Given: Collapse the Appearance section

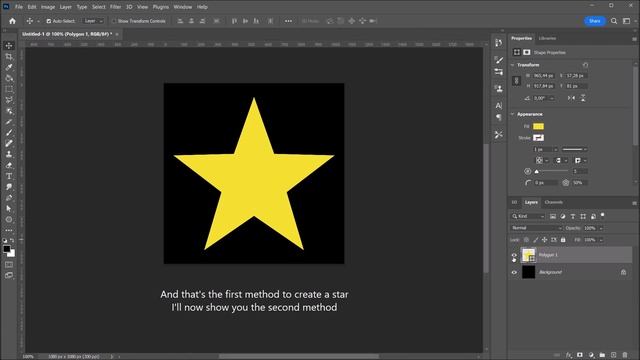Looking at the screenshot, I should coord(513,114).
